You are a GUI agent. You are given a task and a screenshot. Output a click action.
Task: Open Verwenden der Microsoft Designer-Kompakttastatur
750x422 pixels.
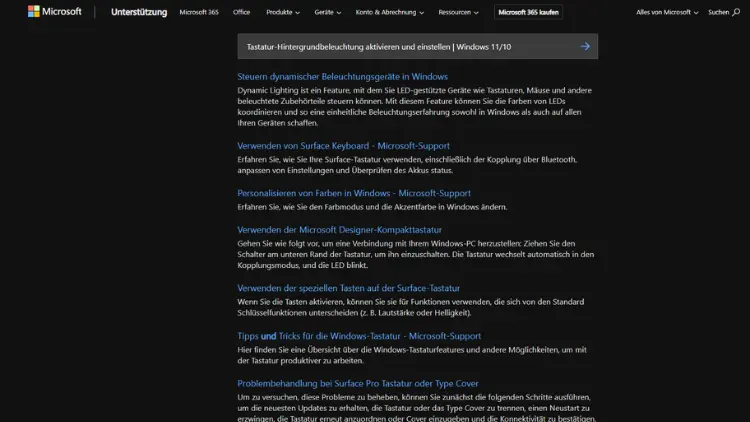coord(340,230)
